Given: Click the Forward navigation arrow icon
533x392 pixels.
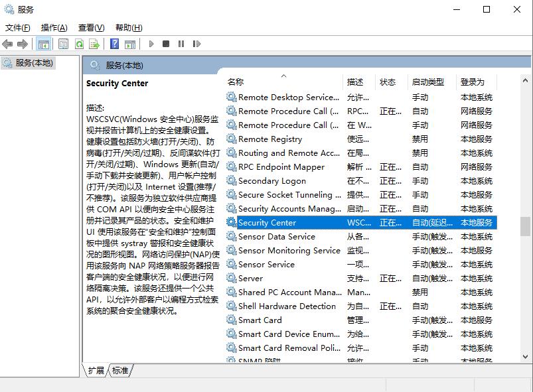Looking at the screenshot, I should tap(24, 44).
